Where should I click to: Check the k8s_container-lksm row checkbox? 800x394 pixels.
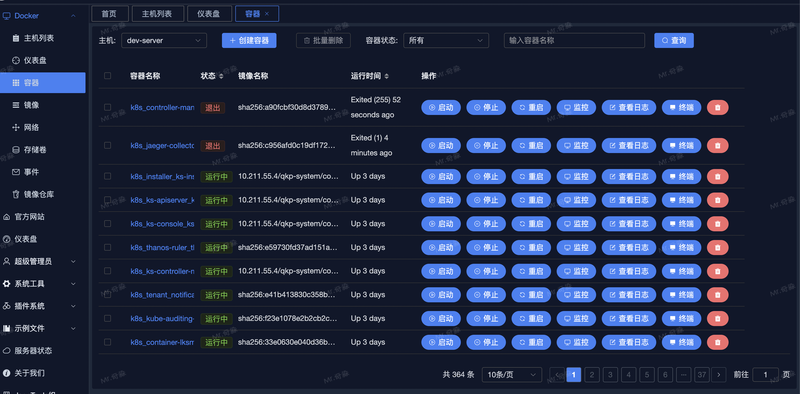(x=108, y=341)
